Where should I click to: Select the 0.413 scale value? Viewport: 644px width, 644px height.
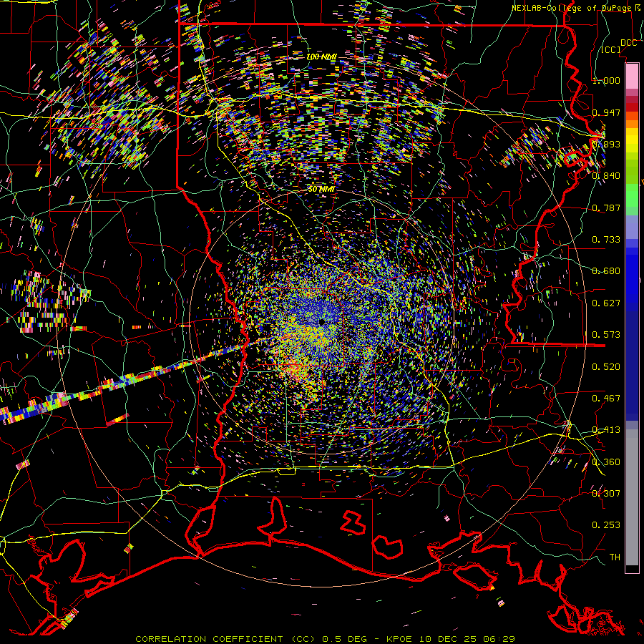[606, 429]
